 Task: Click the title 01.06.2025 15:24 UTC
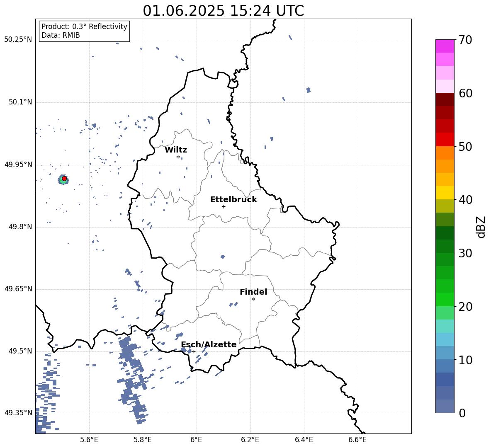click(223, 11)
